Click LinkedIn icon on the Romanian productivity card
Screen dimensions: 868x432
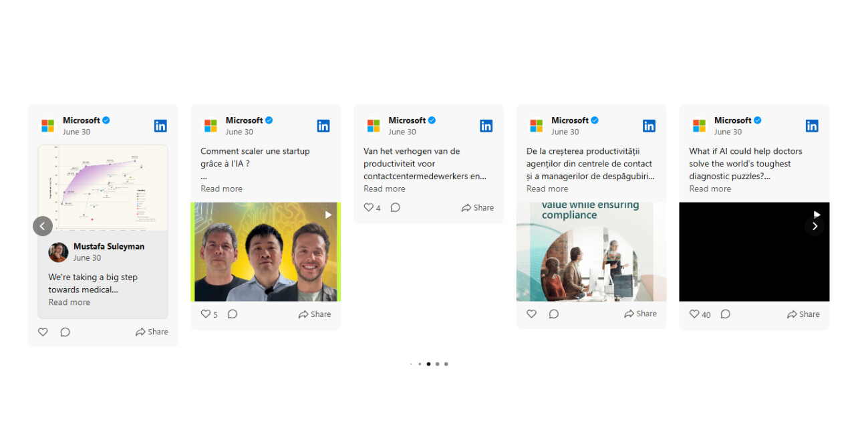pos(649,126)
